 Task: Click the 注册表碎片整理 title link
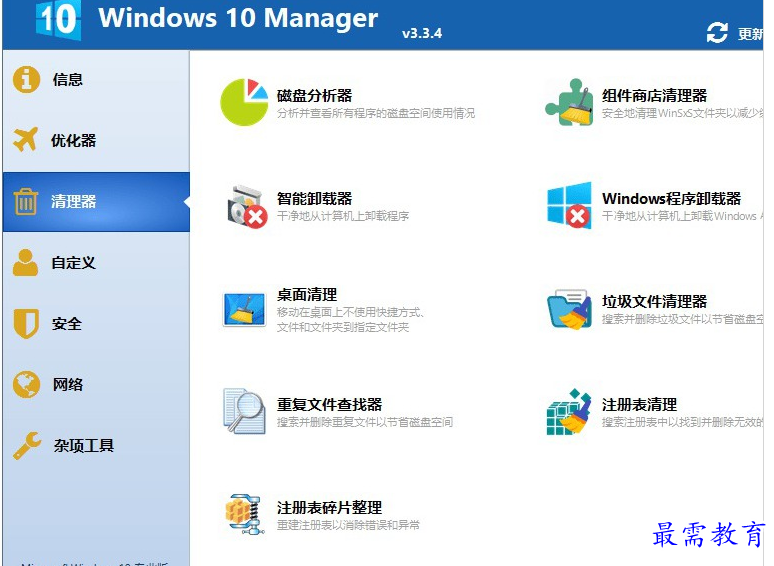tap(329, 507)
